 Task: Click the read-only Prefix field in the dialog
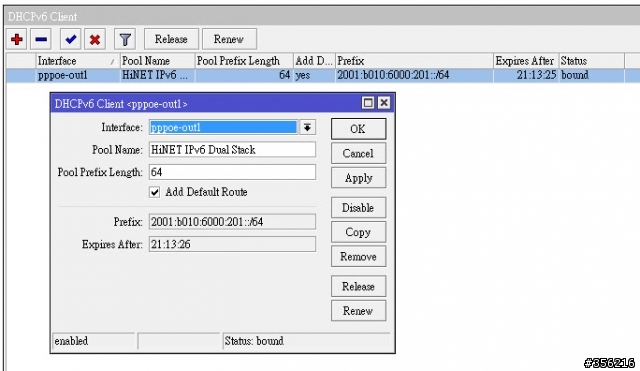click(x=232, y=222)
